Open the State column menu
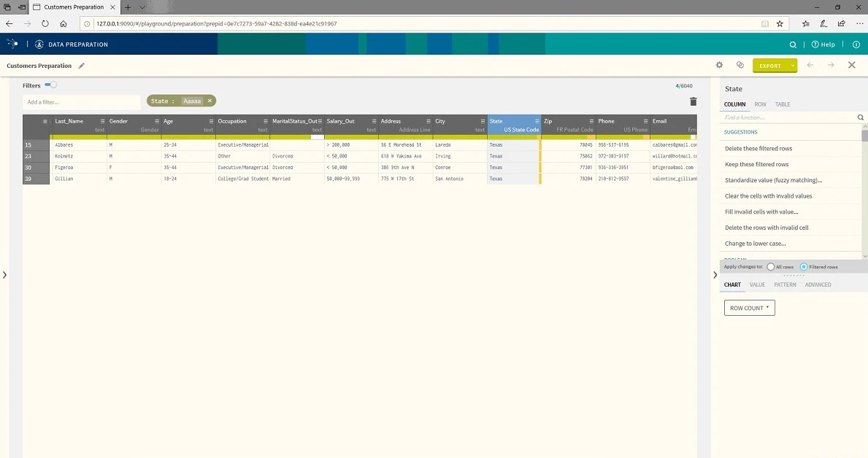The image size is (868, 458). (x=537, y=121)
